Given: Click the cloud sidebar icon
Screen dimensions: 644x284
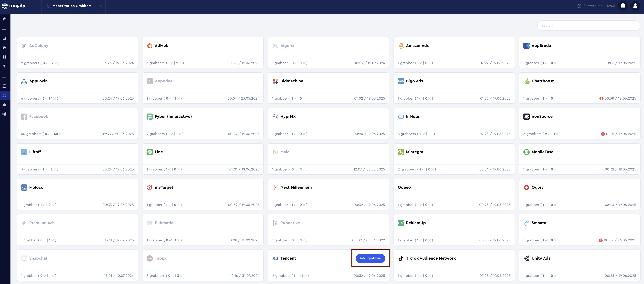Looking at the screenshot, I should (4, 105).
